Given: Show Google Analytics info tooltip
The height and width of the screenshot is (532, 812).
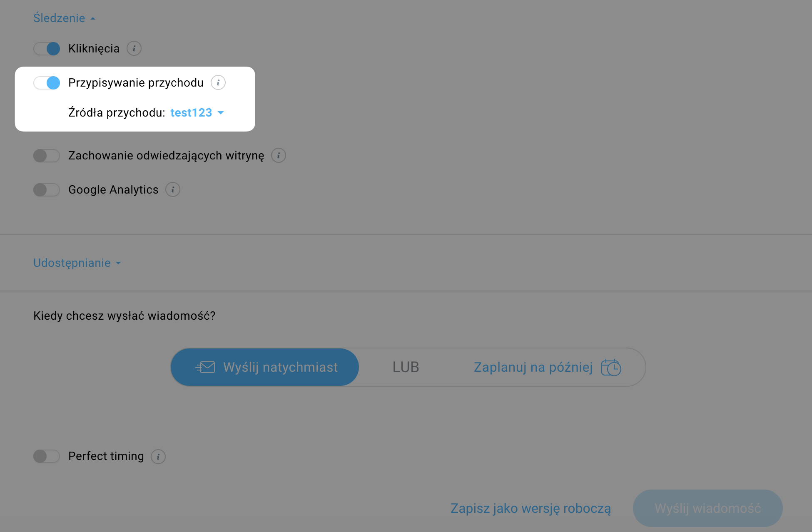Looking at the screenshot, I should coord(173,190).
